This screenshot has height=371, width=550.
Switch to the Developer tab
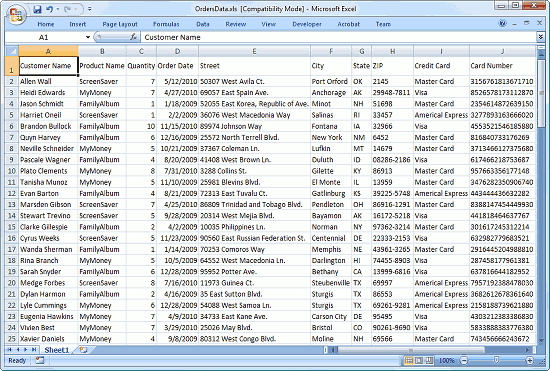tap(307, 24)
